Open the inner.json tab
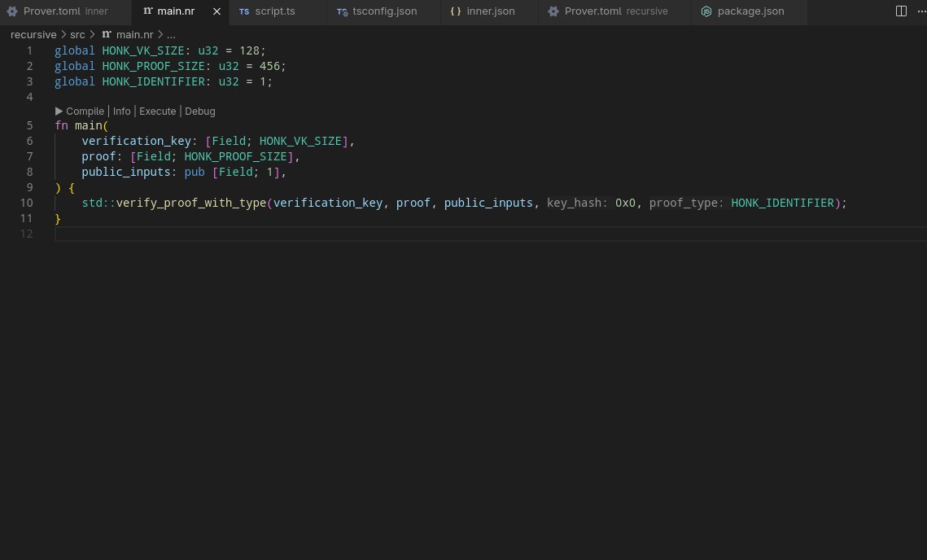The width and height of the screenshot is (927, 560). tap(490, 11)
